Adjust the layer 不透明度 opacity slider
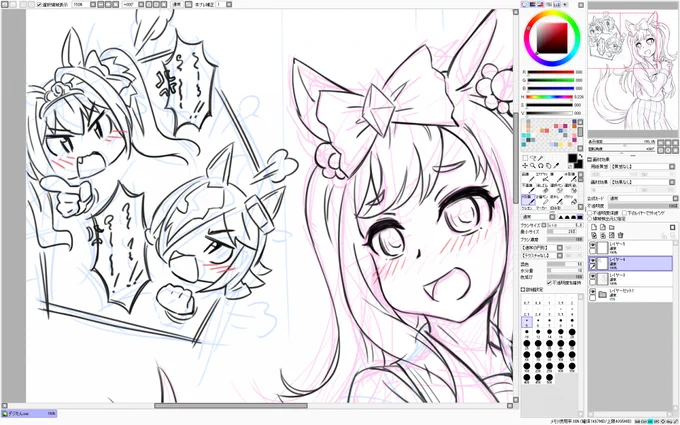This screenshot has height=425, width=680. [x=643, y=206]
